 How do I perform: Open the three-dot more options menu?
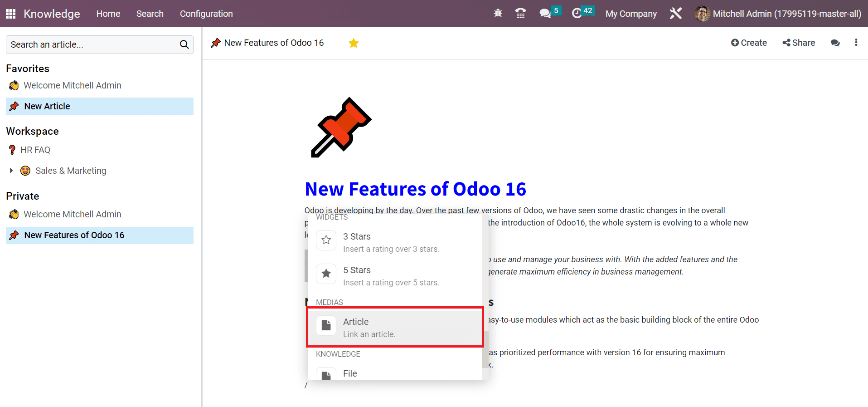tap(856, 43)
